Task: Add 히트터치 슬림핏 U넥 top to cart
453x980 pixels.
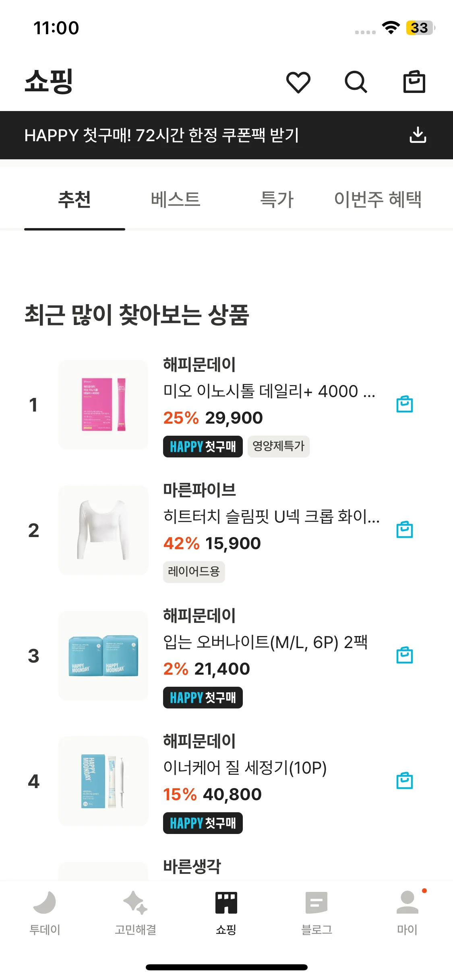Action: coord(404,530)
